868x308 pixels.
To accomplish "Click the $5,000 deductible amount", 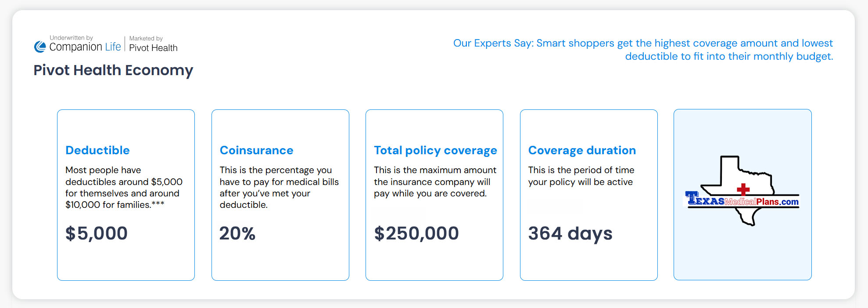I will pos(97,233).
